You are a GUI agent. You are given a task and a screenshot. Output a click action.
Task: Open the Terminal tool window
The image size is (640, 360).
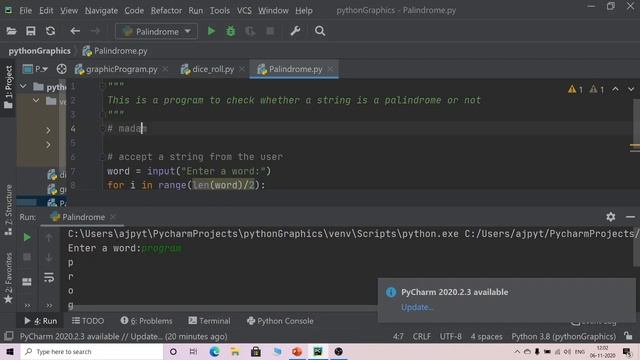point(209,321)
